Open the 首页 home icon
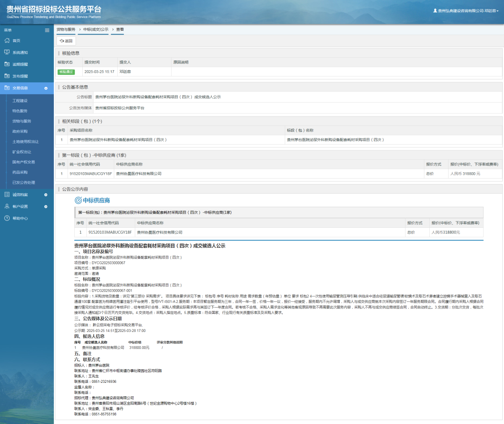504x424 pixels. (x=7, y=40)
